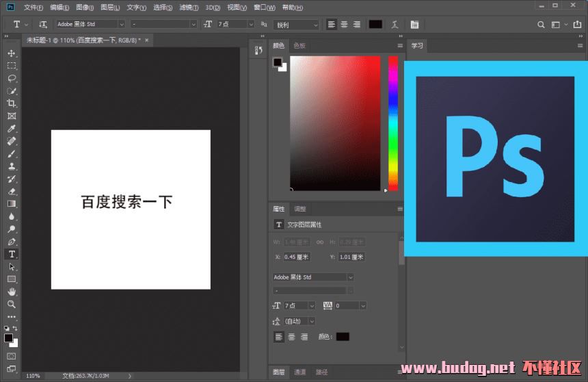Screen dimensions: 588x382
Task: Select the Horizontal Type tool
Action: (x=12, y=254)
